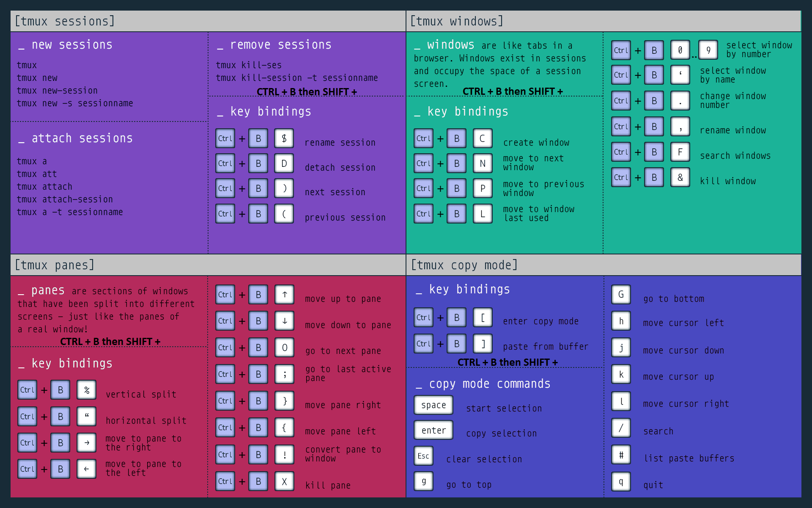812x508 pixels.
Task: Click the up arrow key for move up to pane
Action: 285,295
